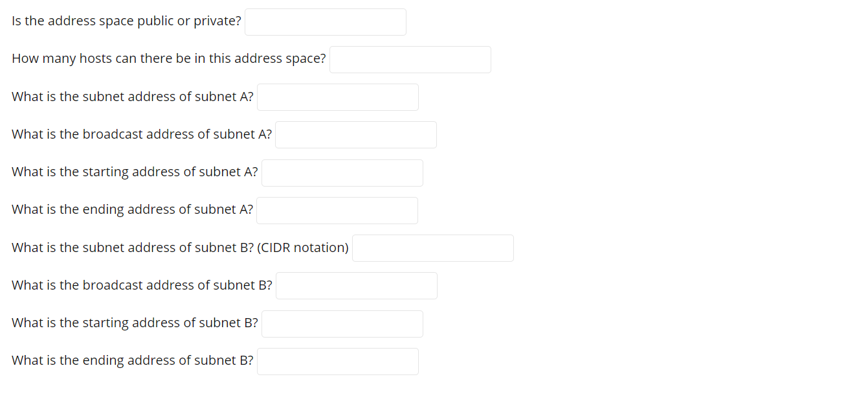Activate the broadcast address field for subnet A
This screenshot has width=868, height=403.
pyautogui.click(x=355, y=134)
